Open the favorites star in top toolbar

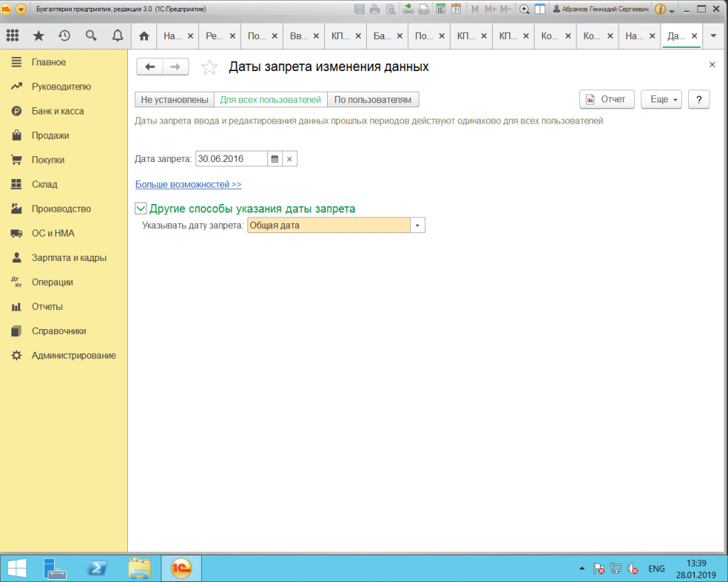38,36
